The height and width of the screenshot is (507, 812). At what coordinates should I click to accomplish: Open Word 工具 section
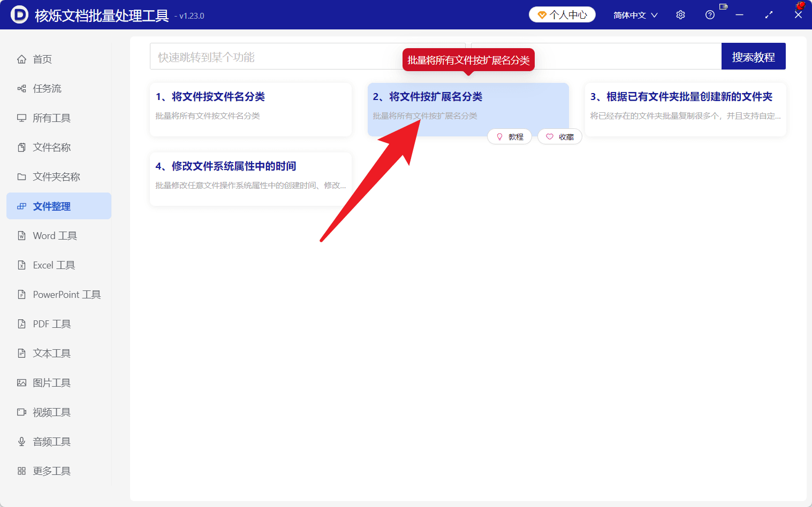(59, 236)
